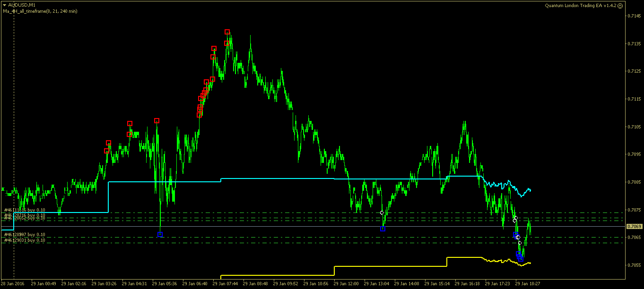Click the 29 Jan 07:44 time label
The height and width of the screenshot is (289, 644).
(x=225, y=284)
